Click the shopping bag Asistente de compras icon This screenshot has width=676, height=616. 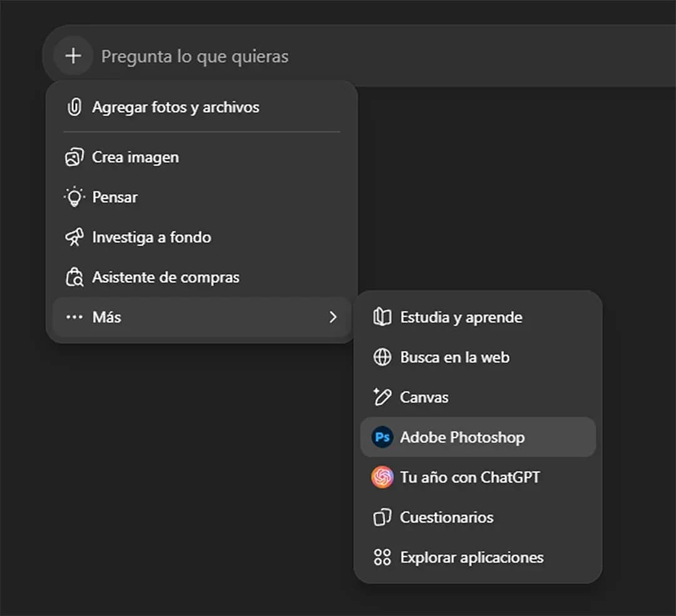(x=74, y=277)
